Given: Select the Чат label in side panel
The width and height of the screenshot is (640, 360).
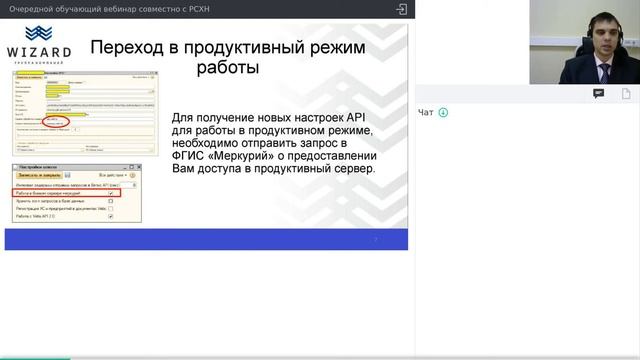Looking at the screenshot, I should click(x=426, y=113).
